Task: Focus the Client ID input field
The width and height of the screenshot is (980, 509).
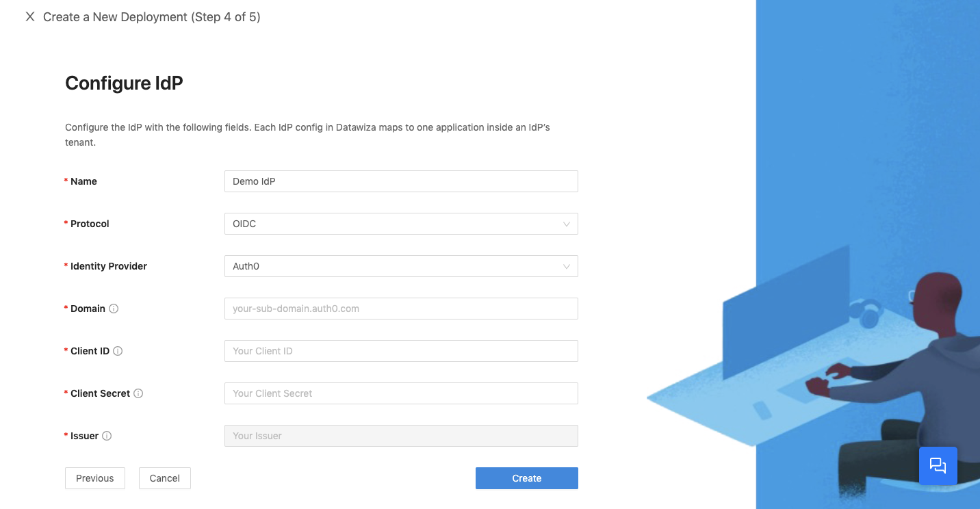Action: (x=401, y=351)
